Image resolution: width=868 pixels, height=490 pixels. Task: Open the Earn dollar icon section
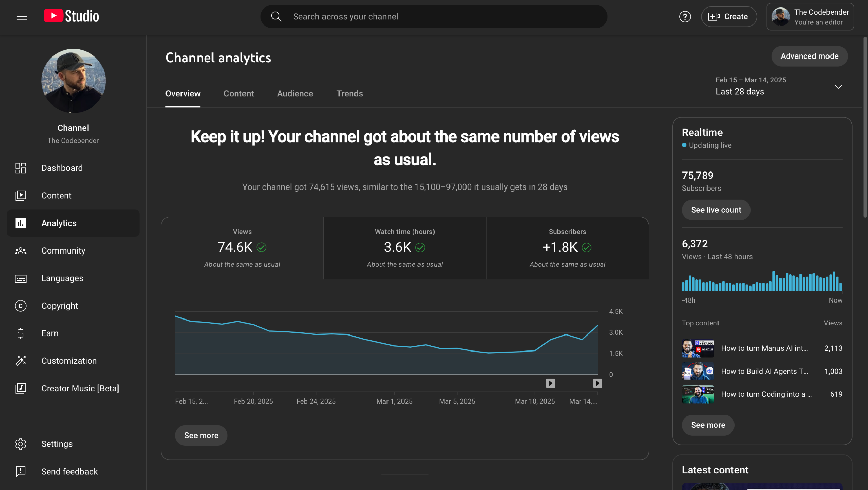click(20, 333)
